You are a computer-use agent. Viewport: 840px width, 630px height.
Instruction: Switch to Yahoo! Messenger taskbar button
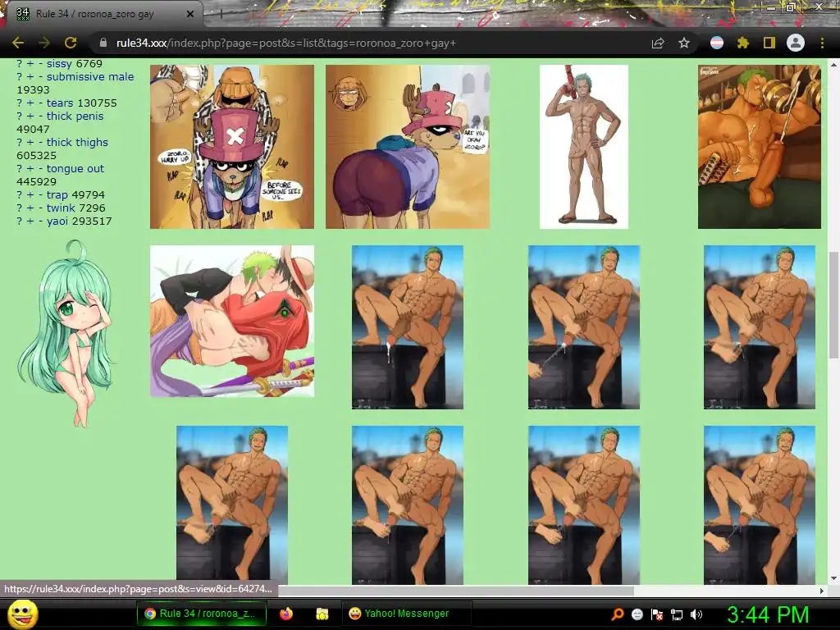tap(406, 614)
